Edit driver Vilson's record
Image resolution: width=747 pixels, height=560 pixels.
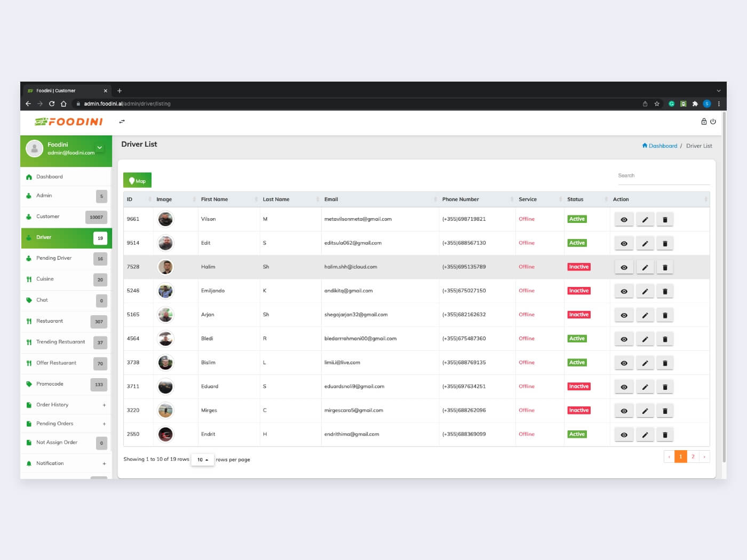645,219
